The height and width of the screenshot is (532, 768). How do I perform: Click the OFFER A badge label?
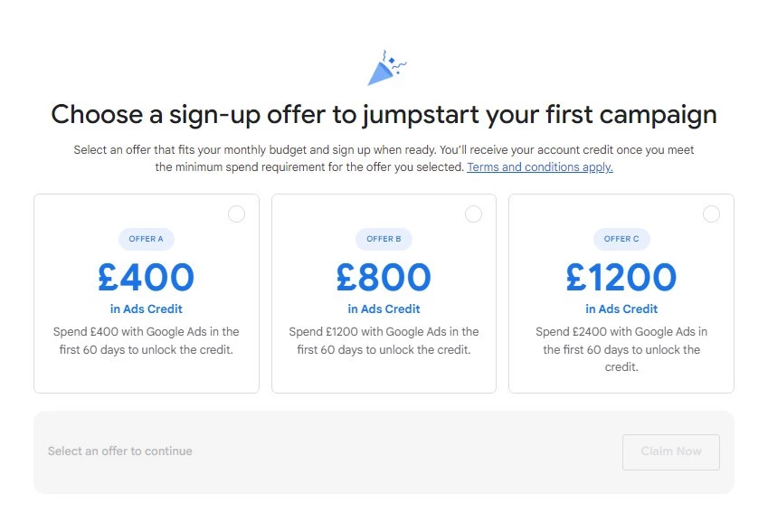pos(146,239)
